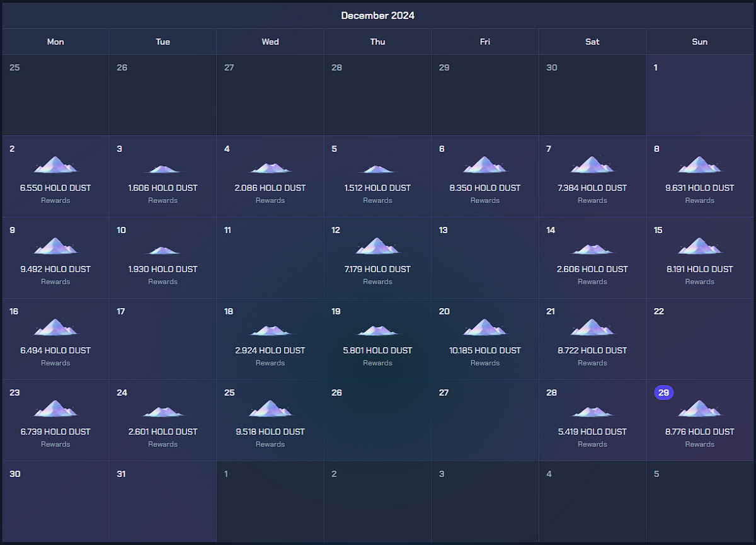Open the dust icon on December 21
Screen dimensions: 756x545
point(592,327)
